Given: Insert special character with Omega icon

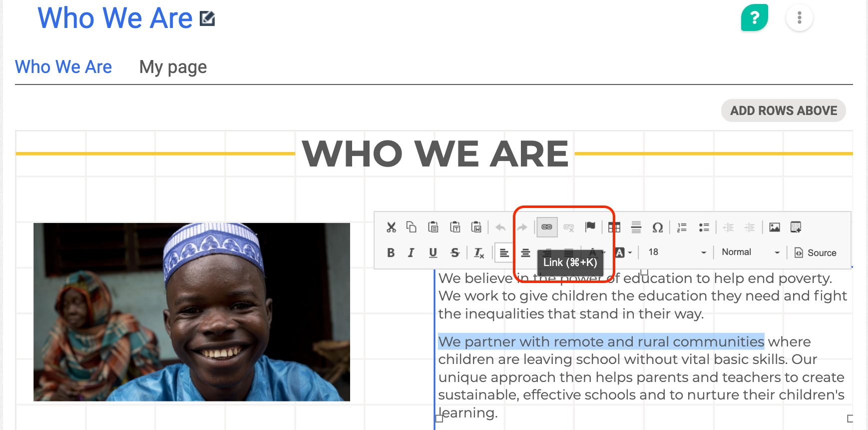Looking at the screenshot, I should pos(658,227).
